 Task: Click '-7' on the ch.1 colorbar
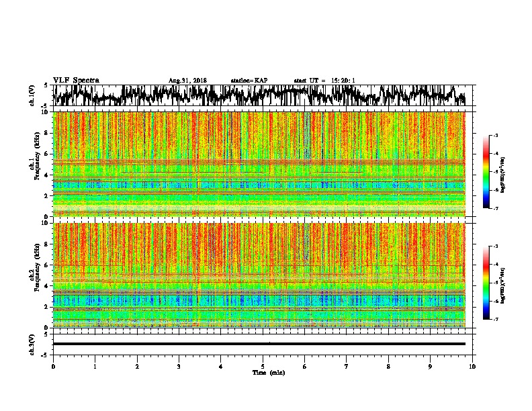pyautogui.click(x=496, y=208)
